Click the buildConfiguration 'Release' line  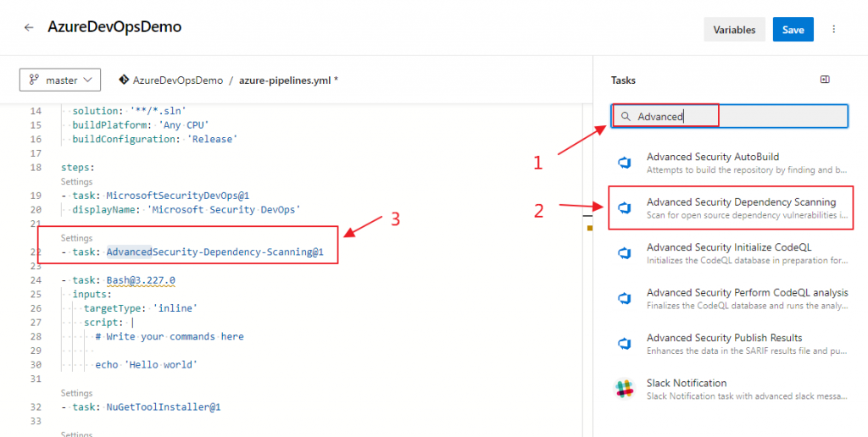point(155,140)
